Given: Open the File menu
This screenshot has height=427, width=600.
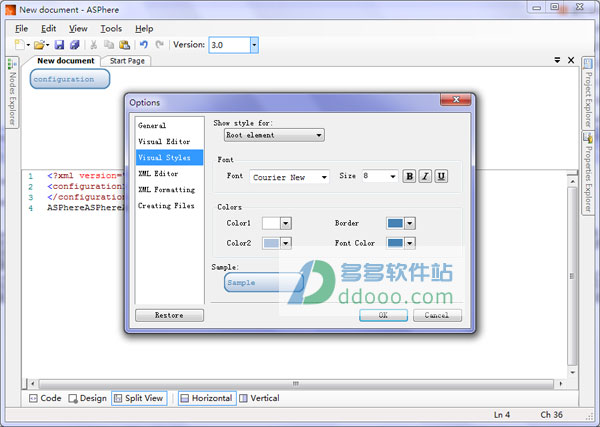Looking at the screenshot, I should click(21, 29).
